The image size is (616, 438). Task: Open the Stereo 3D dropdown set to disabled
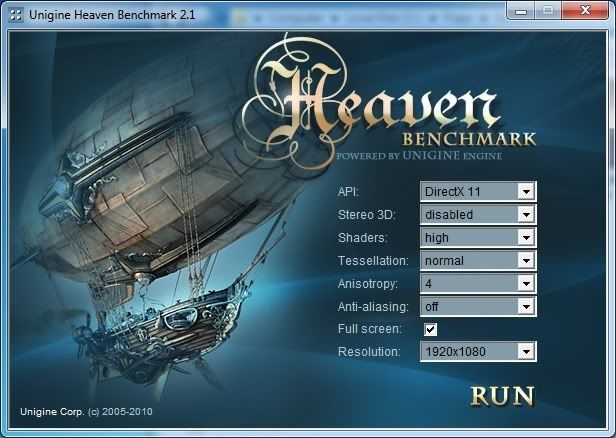click(478, 214)
